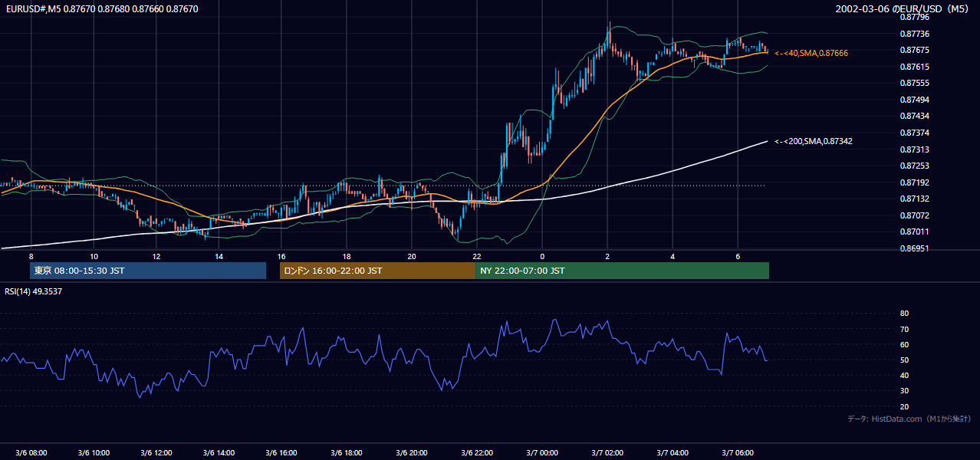Click the 3/6 08:00 time label
The image size is (980, 460).
(x=31, y=452)
